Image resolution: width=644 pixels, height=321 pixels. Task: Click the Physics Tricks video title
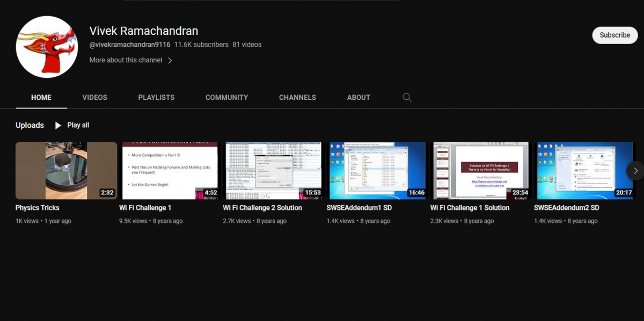pos(38,208)
